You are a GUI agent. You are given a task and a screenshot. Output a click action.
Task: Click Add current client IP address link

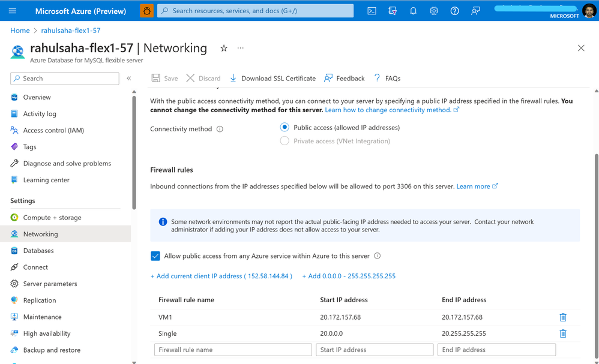(221, 276)
